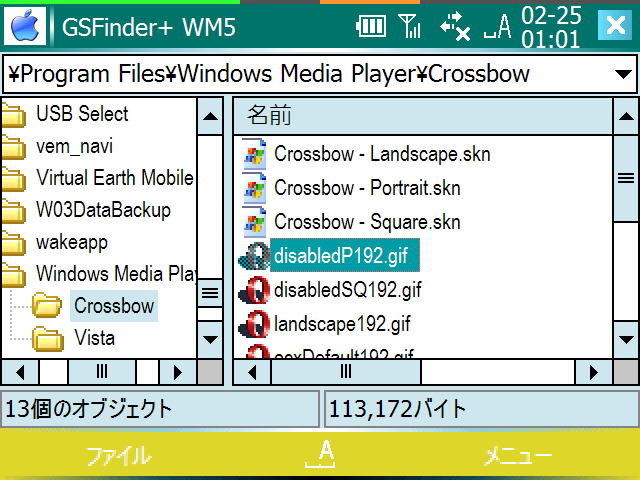Check the battery status icon
The image size is (640, 480).
[x=371, y=27]
